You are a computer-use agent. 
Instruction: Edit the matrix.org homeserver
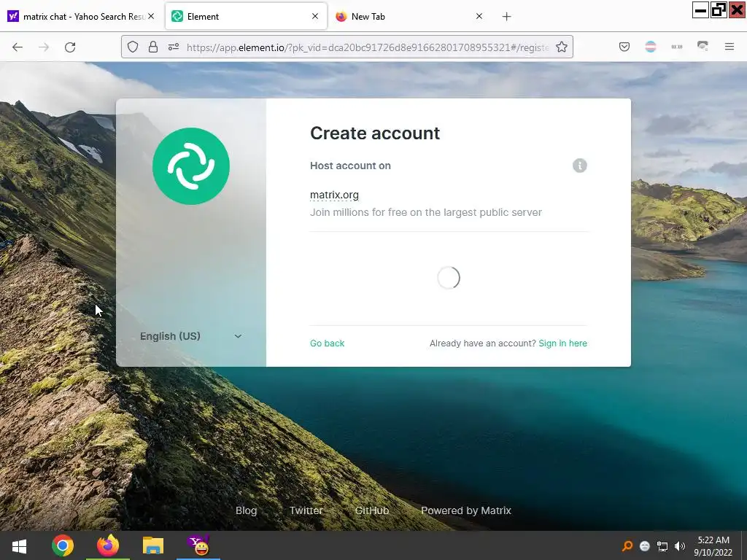tap(334, 195)
